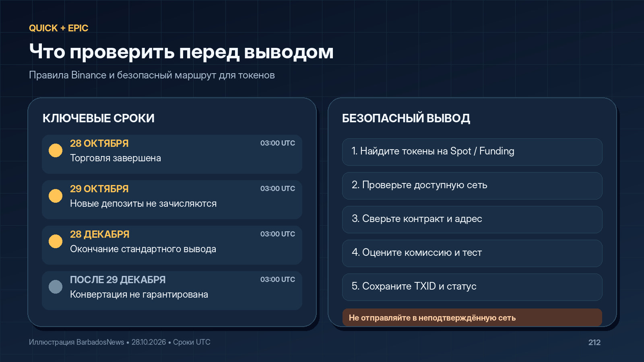The width and height of the screenshot is (644, 362).
Task: Click the ПОСЛЕ 29 ДЕКАБРЯ label
Action: point(118,280)
